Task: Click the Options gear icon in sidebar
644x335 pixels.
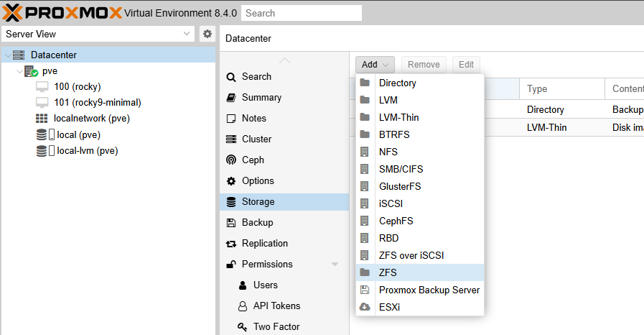Action: click(x=231, y=181)
